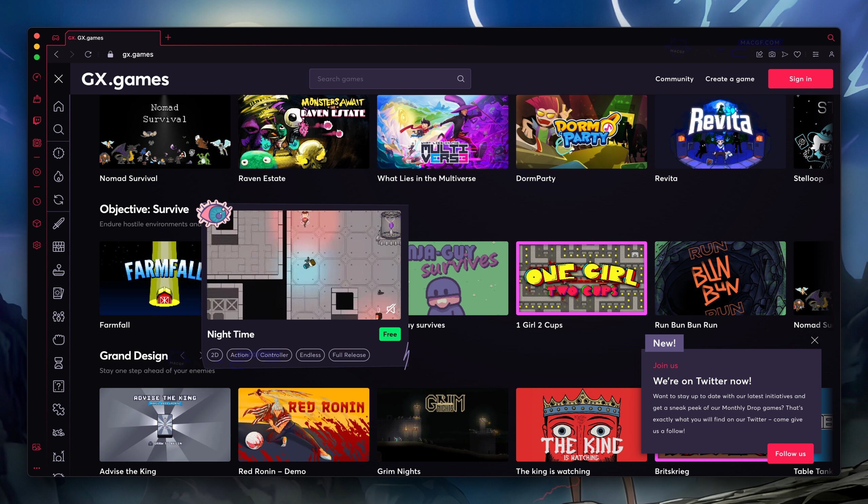This screenshot has height=504, width=868.
Task: Select the Endless tag pill
Action: click(310, 355)
